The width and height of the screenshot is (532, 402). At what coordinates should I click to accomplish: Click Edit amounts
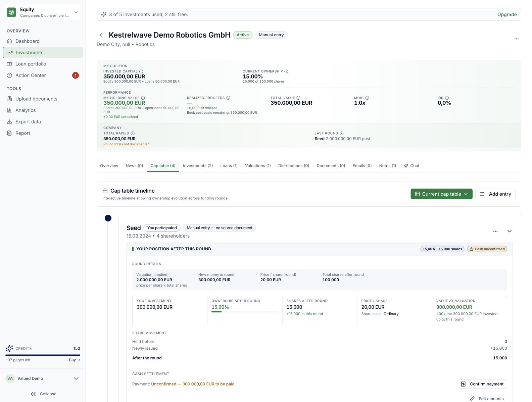tap(486, 399)
